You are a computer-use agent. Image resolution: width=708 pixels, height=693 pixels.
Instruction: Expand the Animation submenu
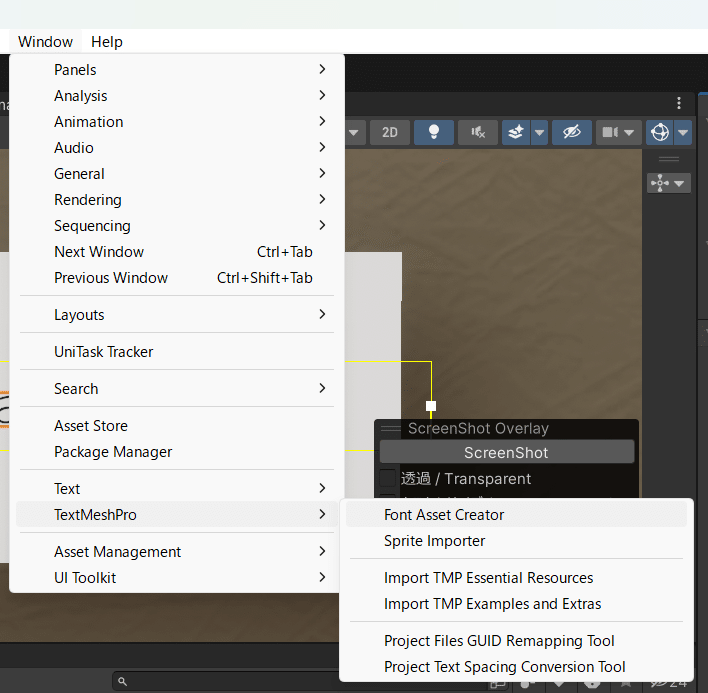[177, 121]
